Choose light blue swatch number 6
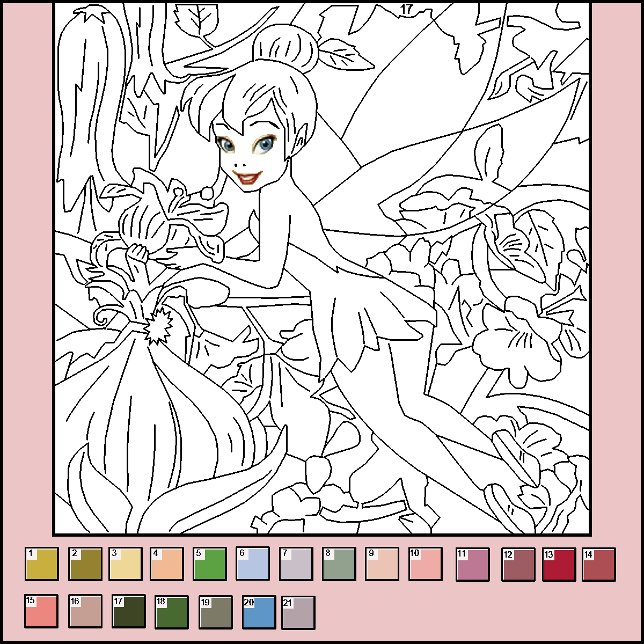Image resolution: width=644 pixels, height=644 pixels. click(253, 564)
